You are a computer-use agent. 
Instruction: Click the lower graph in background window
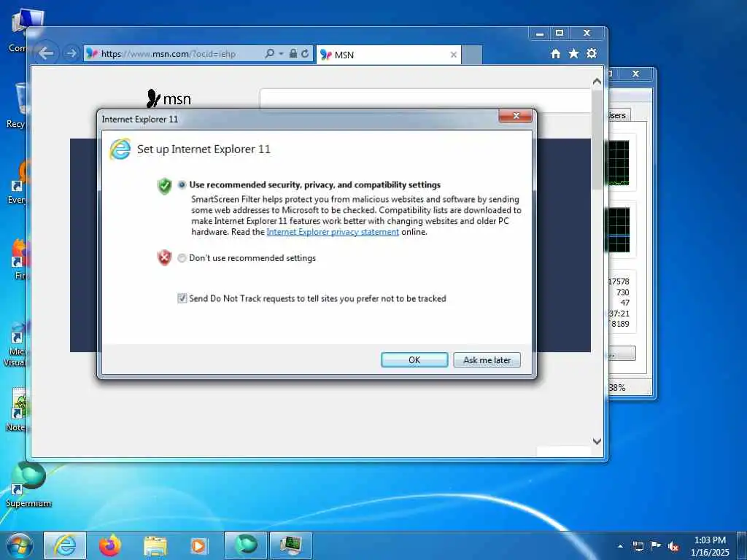pyautogui.click(x=619, y=230)
